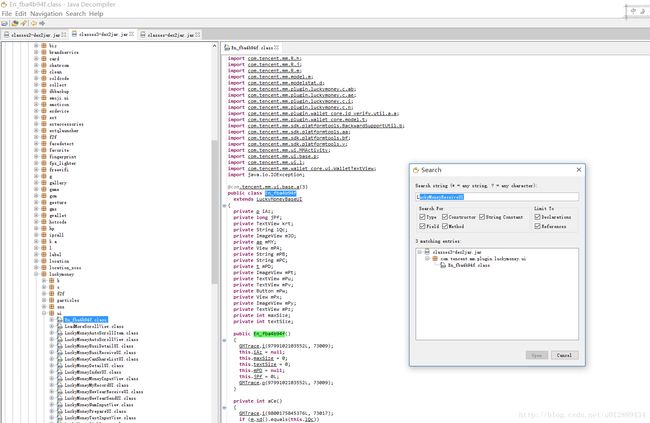Click the Forward navigation arrow in toolbar
Image resolution: width=650 pixels, height=423 pixels.
click(x=42, y=24)
